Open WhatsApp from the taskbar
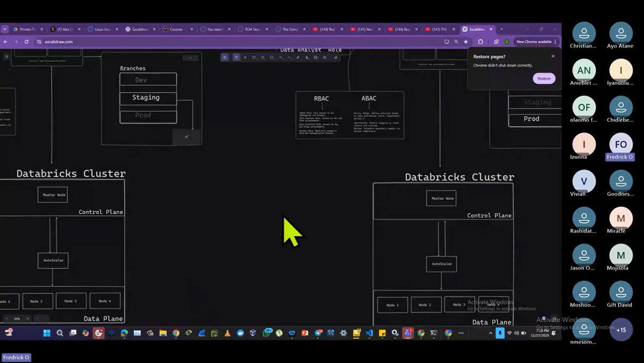This screenshot has height=363, width=644. coord(267,333)
